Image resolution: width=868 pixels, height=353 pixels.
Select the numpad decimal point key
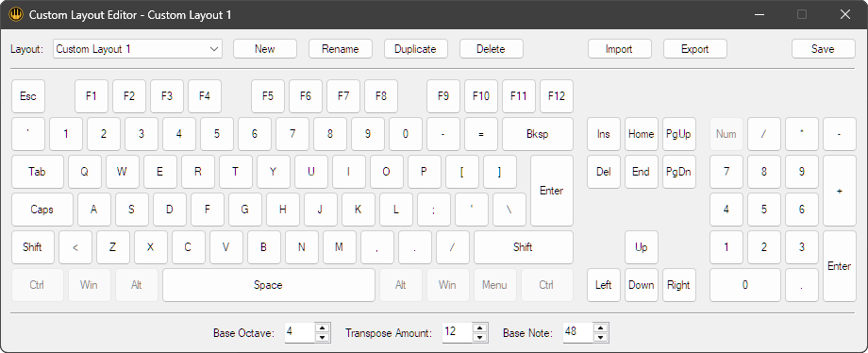[x=802, y=285]
